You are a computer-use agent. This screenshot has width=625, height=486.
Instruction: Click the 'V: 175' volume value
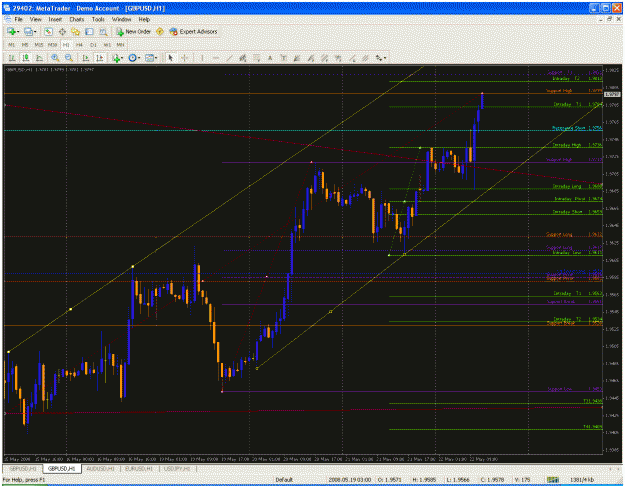tap(521, 480)
